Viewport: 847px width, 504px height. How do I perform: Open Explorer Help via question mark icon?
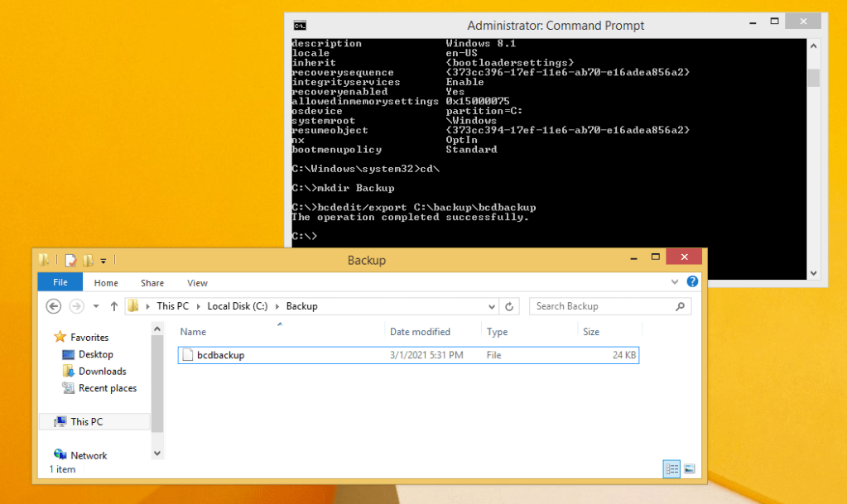pyautogui.click(x=692, y=281)
